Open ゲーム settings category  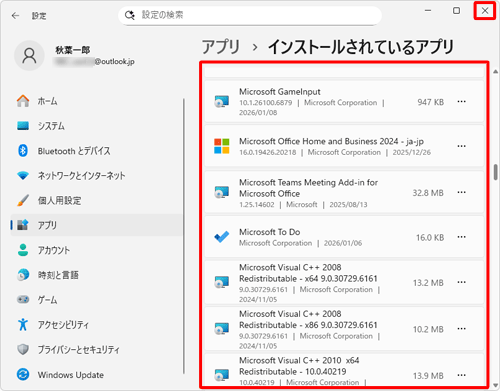pyautogui.click(x=97, y=300)
